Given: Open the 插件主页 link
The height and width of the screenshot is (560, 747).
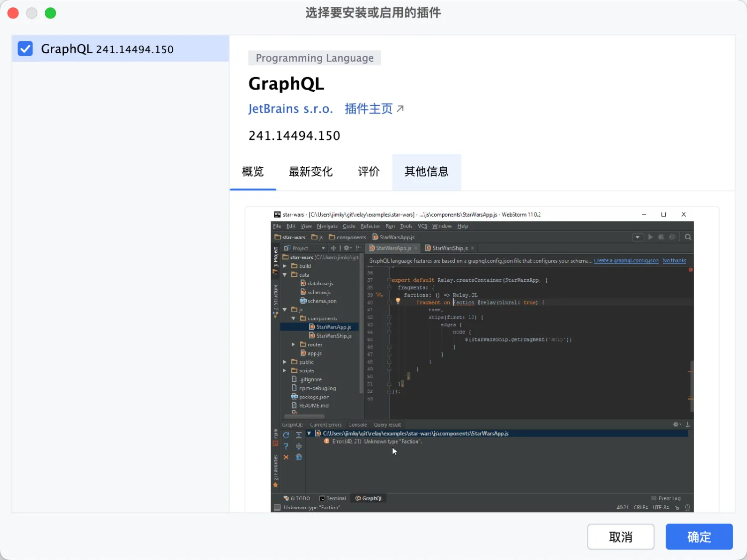Looking at the screenshot, I should pos(369,109).
